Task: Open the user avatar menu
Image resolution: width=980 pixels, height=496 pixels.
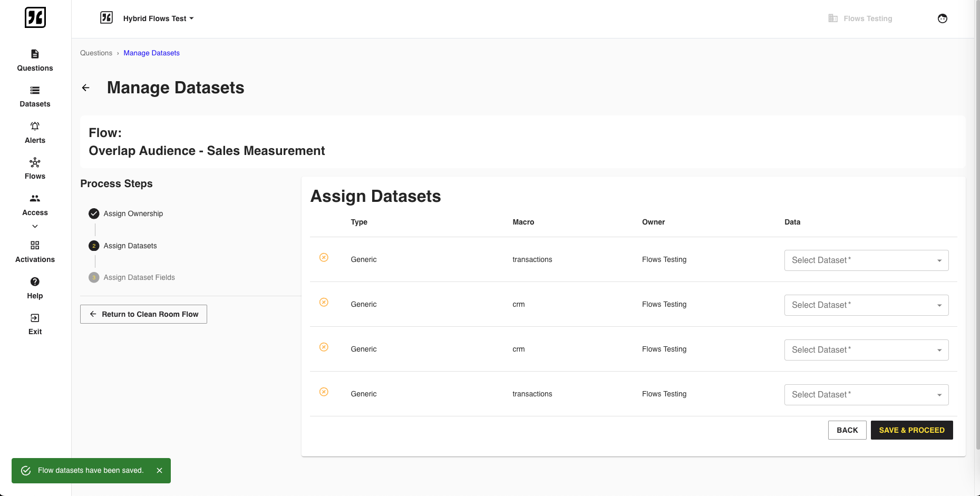Action: (943, 18)
